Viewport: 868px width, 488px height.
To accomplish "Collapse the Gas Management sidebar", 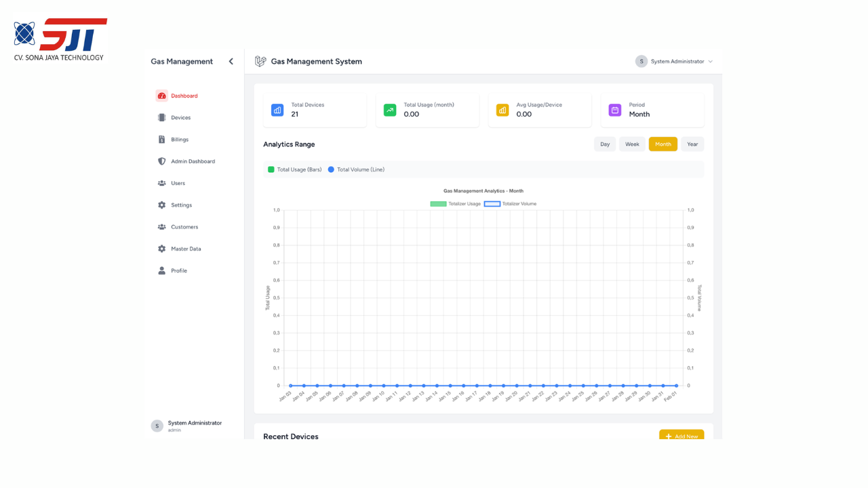I will pyautogui.click(x=231, y=62).
